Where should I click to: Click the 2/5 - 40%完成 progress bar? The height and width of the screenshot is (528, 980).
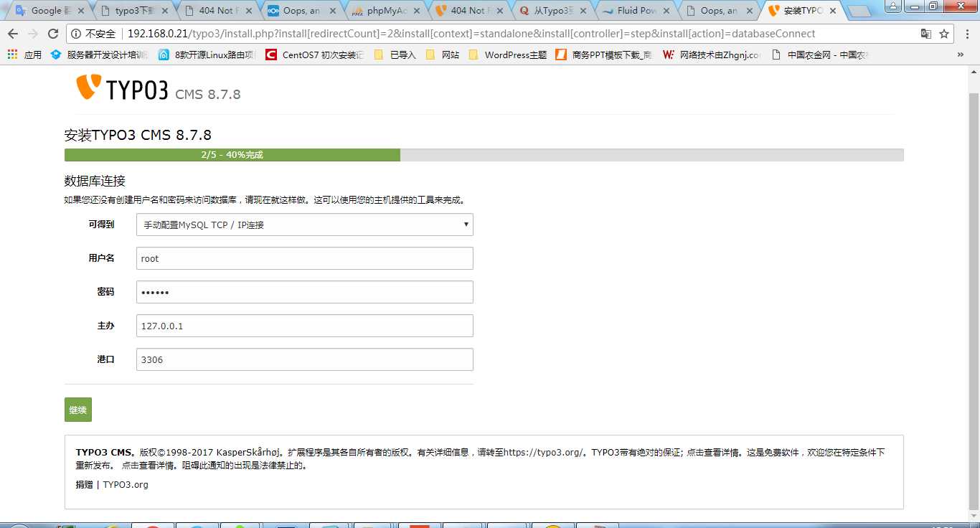484,155
